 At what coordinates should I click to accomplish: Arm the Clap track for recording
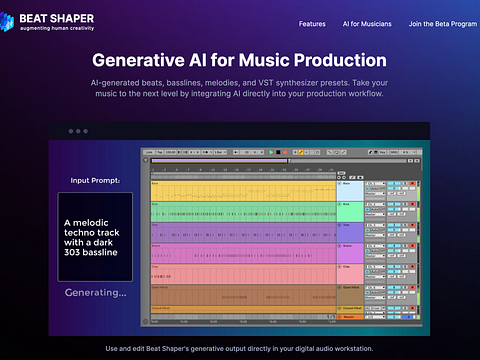[x=412, y=267]
